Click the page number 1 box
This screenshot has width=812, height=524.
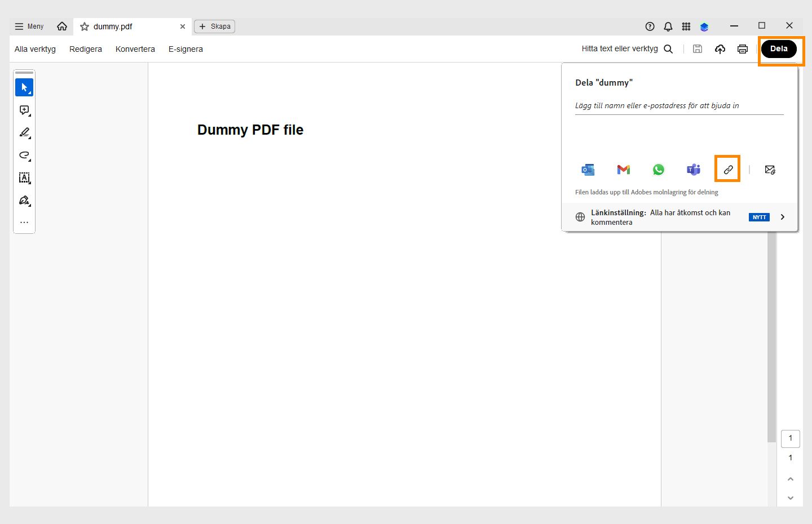tap(791, 438)
